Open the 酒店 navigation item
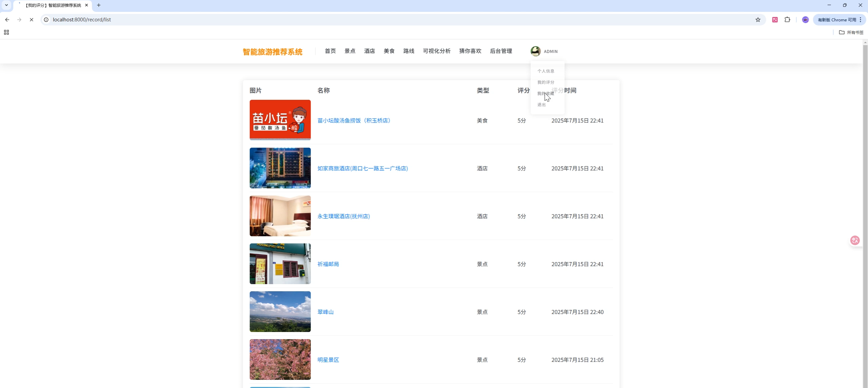Screen dimensions: 868x388 369,51
